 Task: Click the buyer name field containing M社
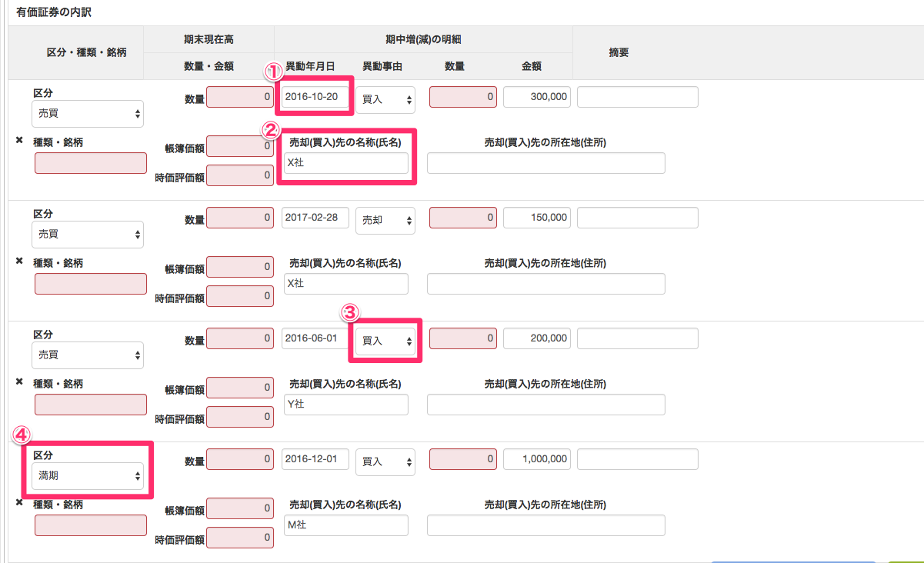[346, 525]
